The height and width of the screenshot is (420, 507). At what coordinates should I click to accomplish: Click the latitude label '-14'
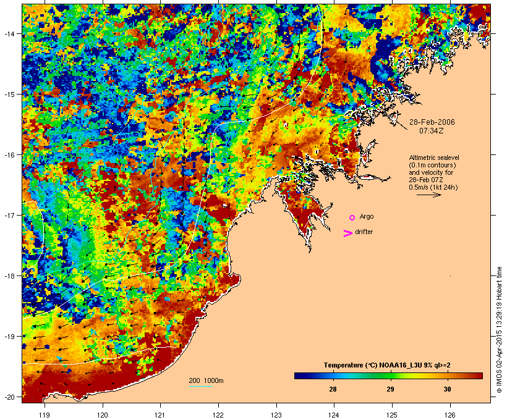pos(9,33)
